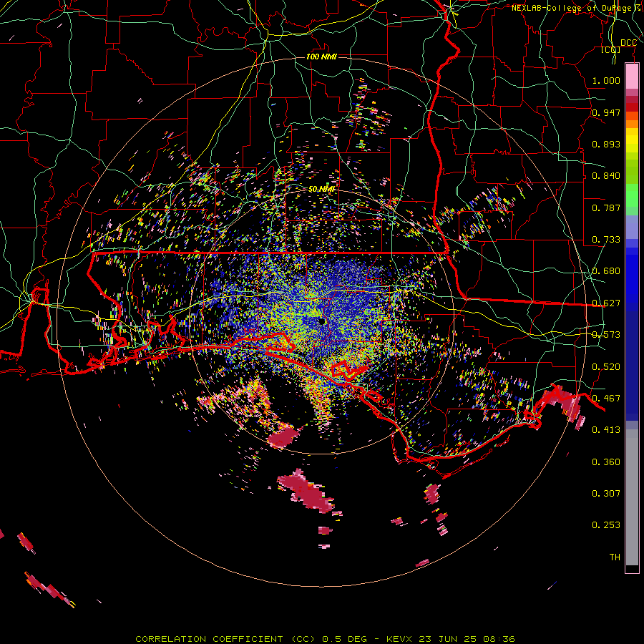644x644 pixels.
Task: Select the 0.733 scale value
Action: (606, 240)
